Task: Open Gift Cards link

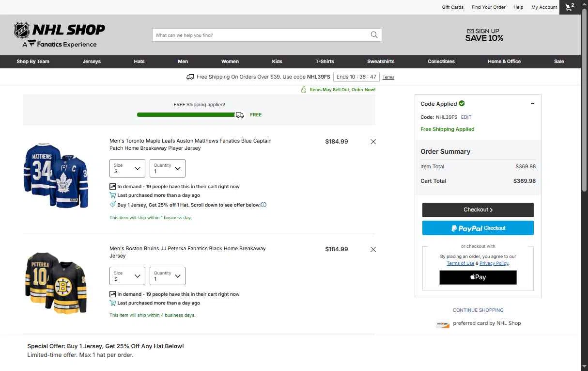Action: click(453, 7)
